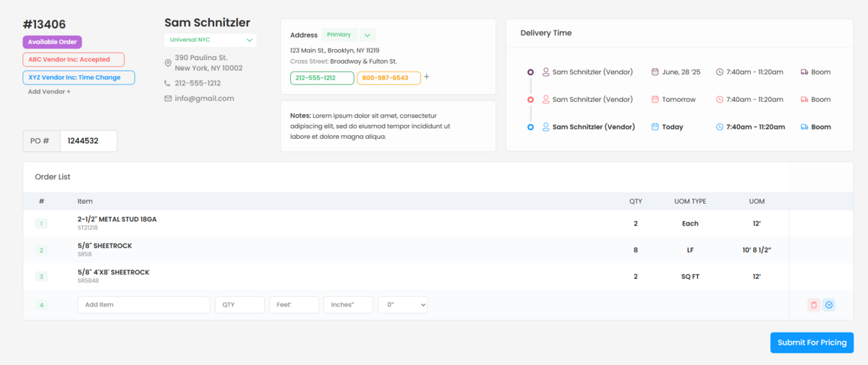Click the Add Item input field

pyautogui.click(x=143, y=305)
